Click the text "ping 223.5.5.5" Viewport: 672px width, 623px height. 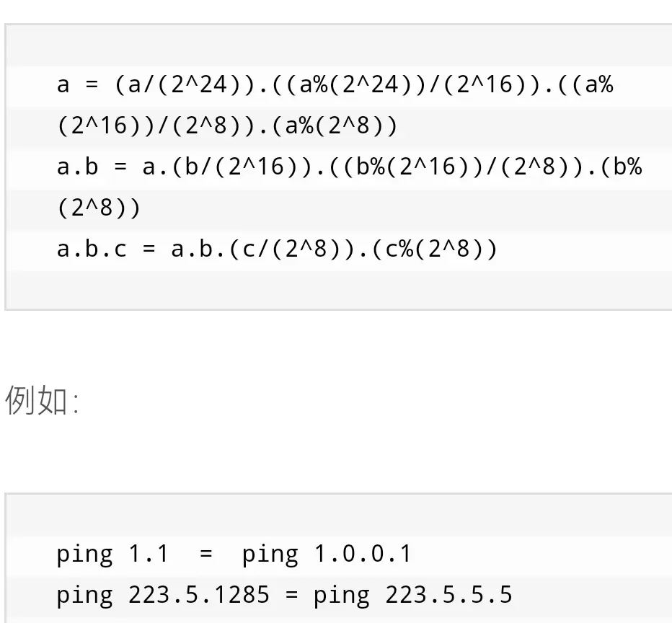[412, 595]
